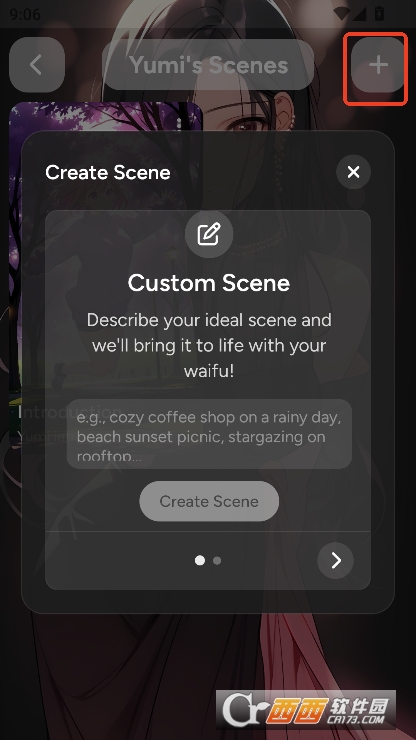416x740 pixels.
Task: Tap the plus icon to add scene
Action: tap(378, 65)
